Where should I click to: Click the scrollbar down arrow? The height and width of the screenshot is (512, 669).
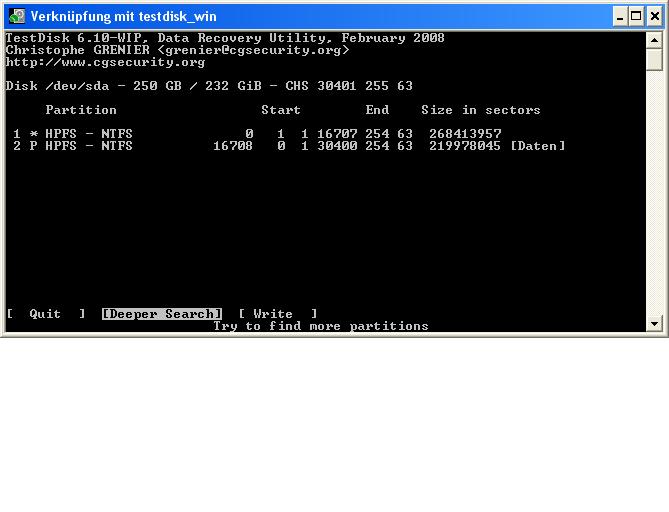pyautogui.click(x=654, y=323)
